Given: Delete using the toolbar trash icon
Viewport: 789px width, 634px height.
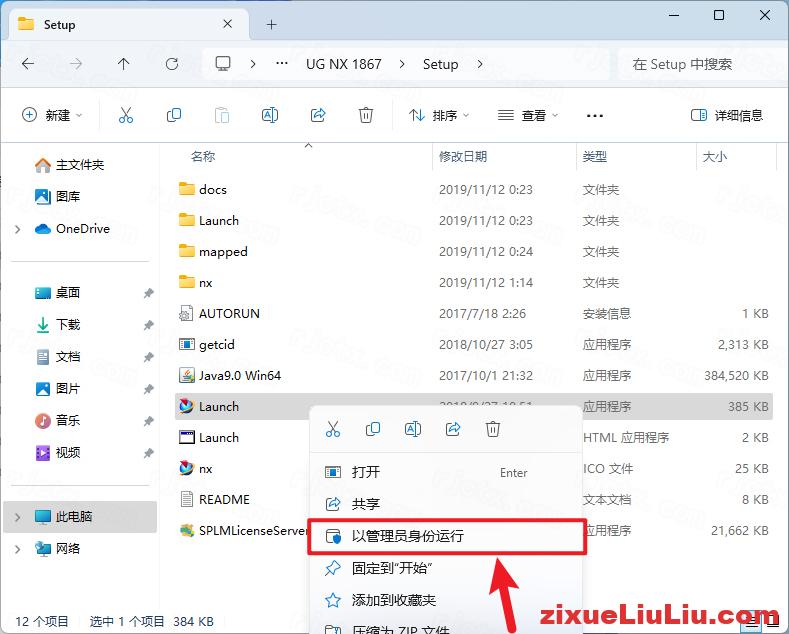Looking at the screenshot, I should point(366,115).
